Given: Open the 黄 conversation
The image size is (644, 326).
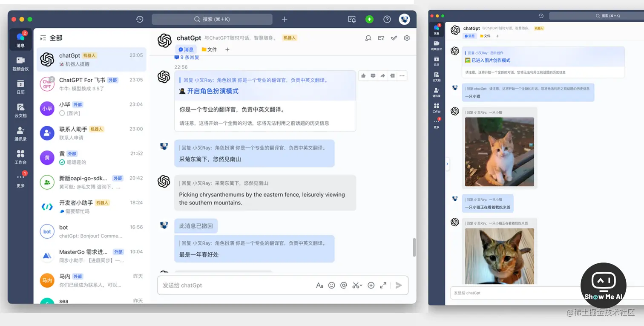Looking at the screenshot, I should pyautogui.click(x=92, y=158).
